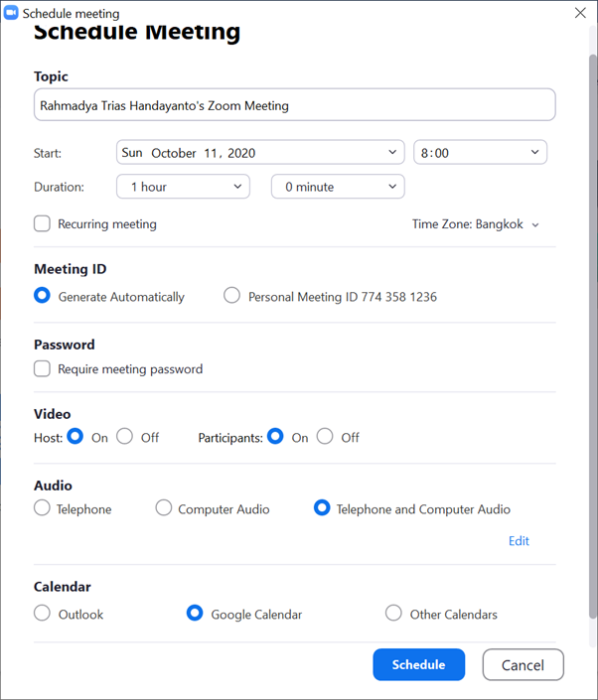
Task: Enable the Recurring meeting checkbox
Action: click(x=43, y=224)
